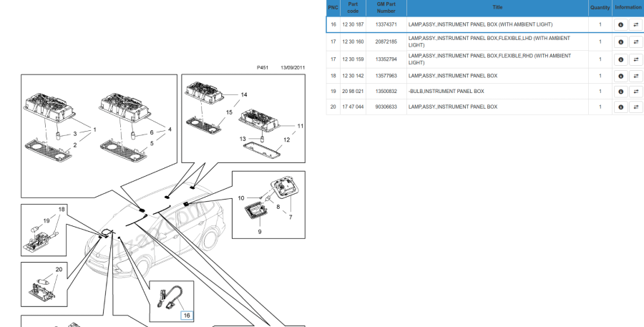Click swap arrows icon for part 13374371
This screenshot has width=644, height=327.
pyautogui.click(x=635, y=25)
